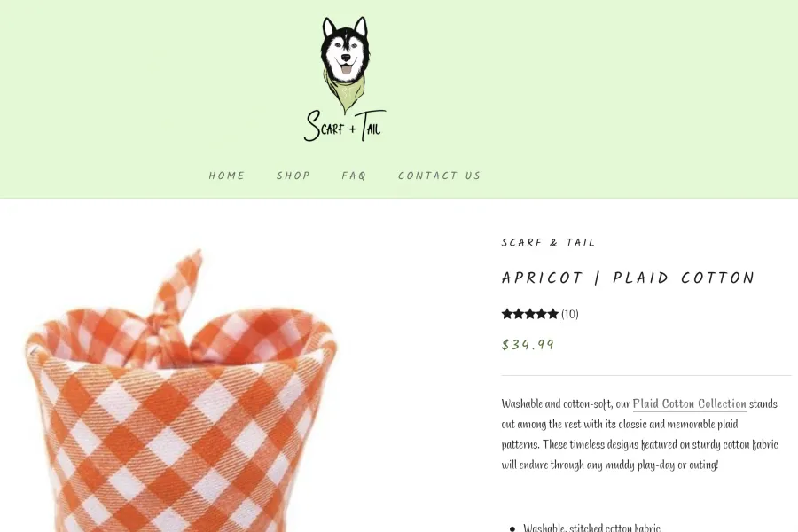Image resolution: width=798 pixels, height=532 pixels.
Task: Click the first rating star
Action: (x=507, y=314)
